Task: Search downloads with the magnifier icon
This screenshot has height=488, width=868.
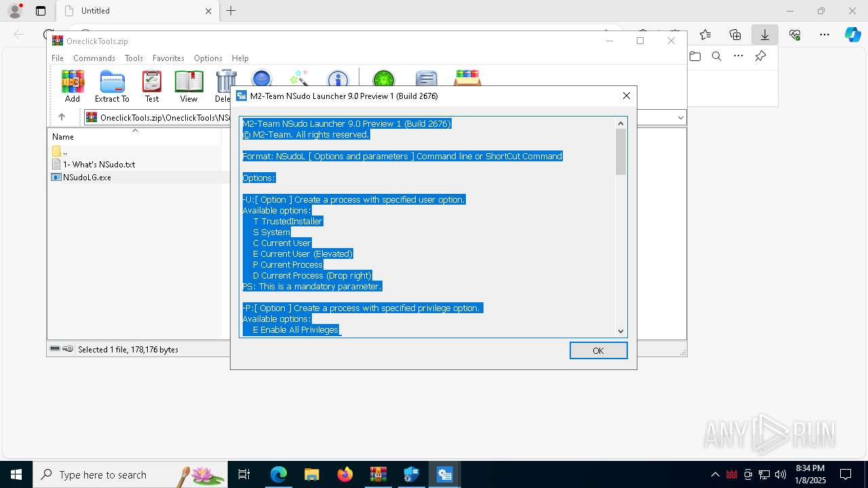Action: pos(717,56)
